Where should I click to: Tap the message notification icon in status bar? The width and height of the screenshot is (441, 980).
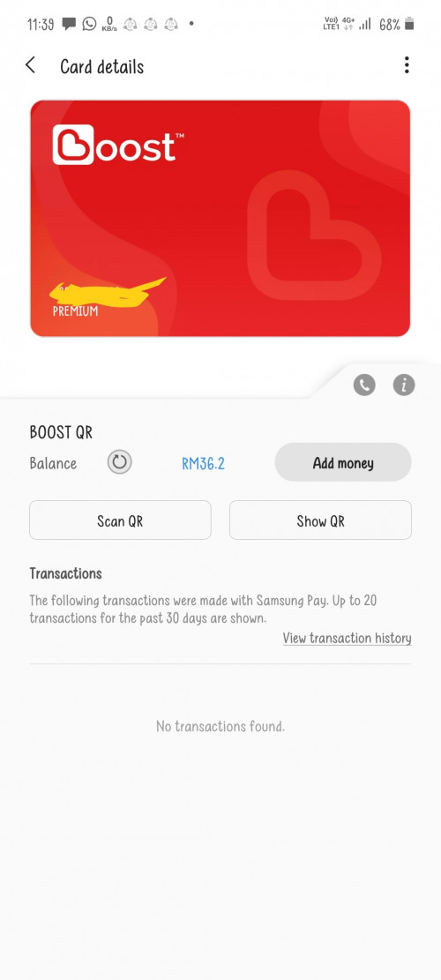(69, 24)
